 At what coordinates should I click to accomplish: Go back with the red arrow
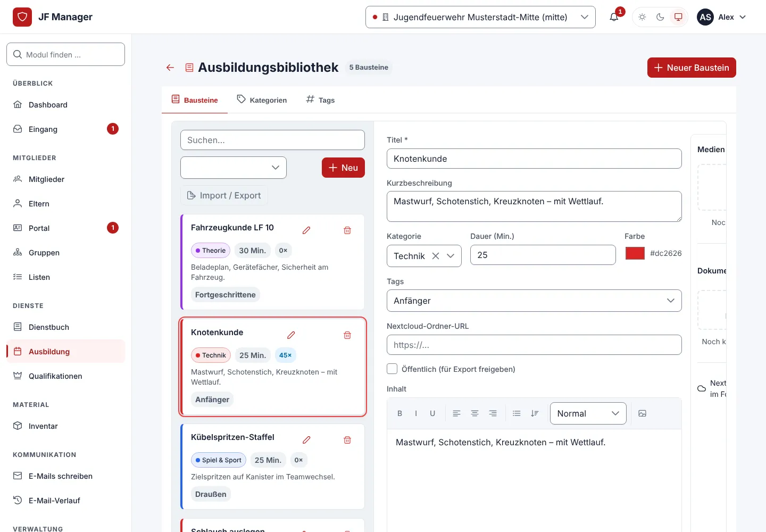[170, 68]
